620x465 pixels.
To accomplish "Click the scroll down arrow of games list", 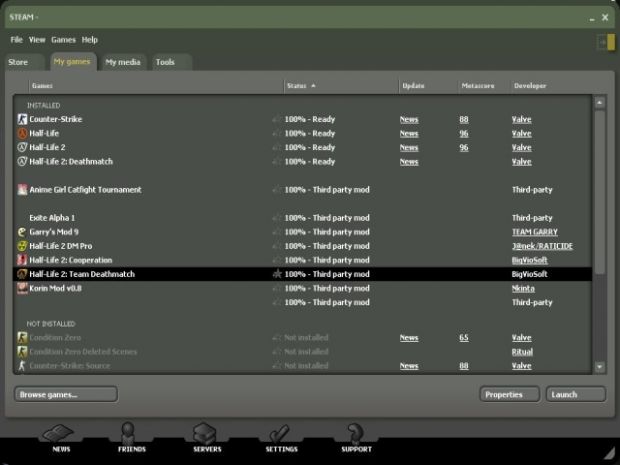I will pyautogui.click(x=599, y=367).
